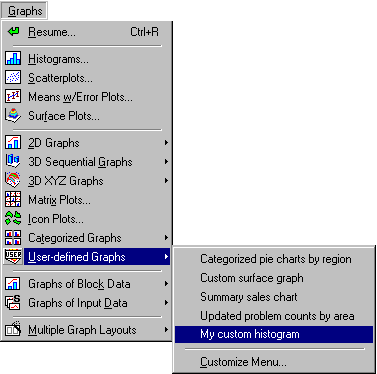377x374 pixels.
Task: Click the Scatterplots dotted icon
Action: point(13,77)
